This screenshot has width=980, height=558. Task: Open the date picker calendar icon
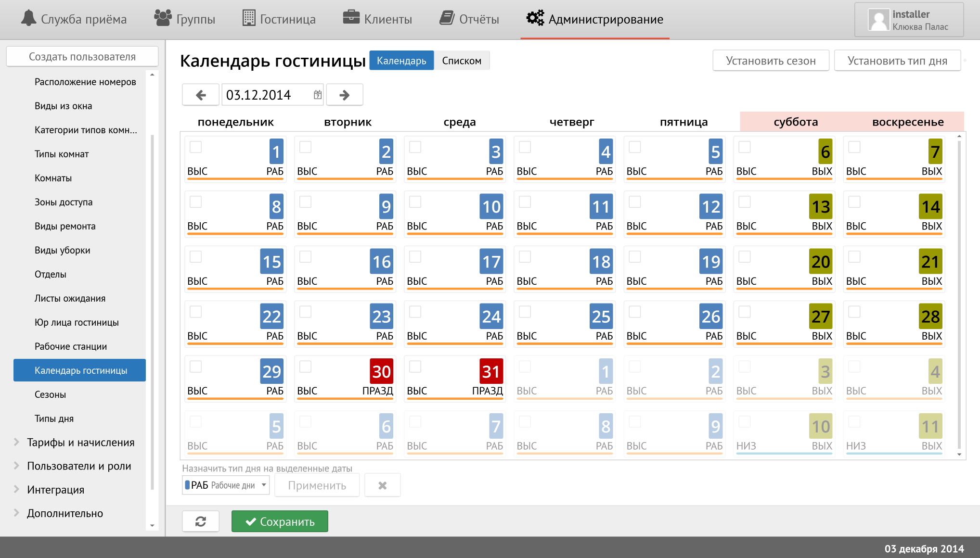pyautogui.click(x=318, y=95)
